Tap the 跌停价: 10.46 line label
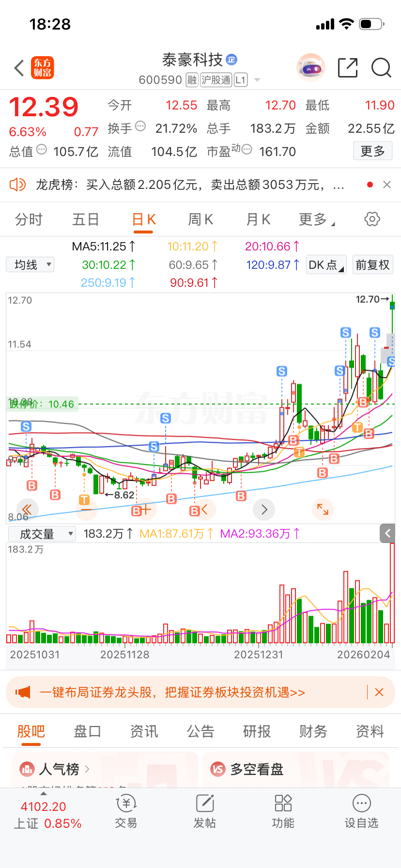Screen dimensions: 401x868 (42, 404)
